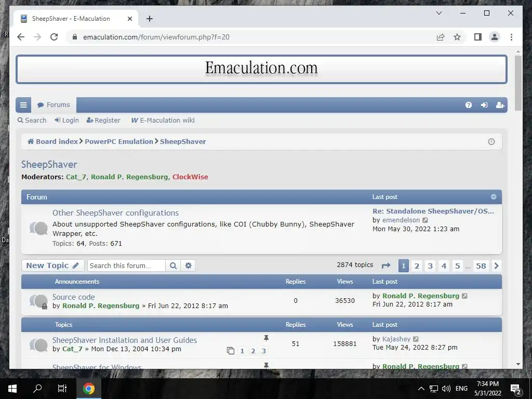Go to next page arrow in pagination

pos(496,265)
